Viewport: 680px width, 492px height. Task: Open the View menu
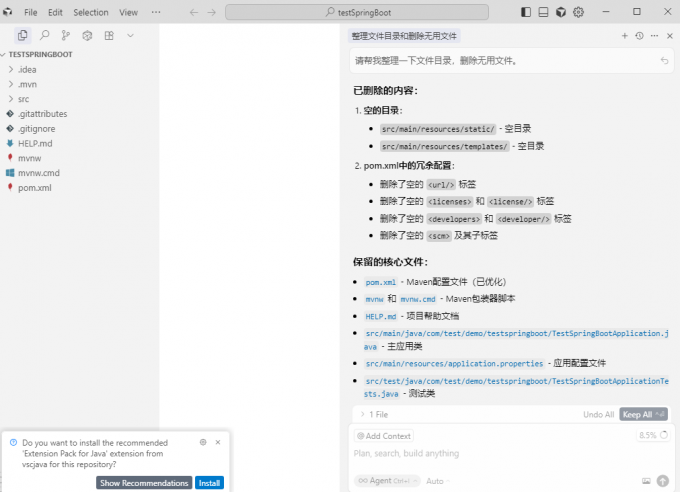coord(128,12)
